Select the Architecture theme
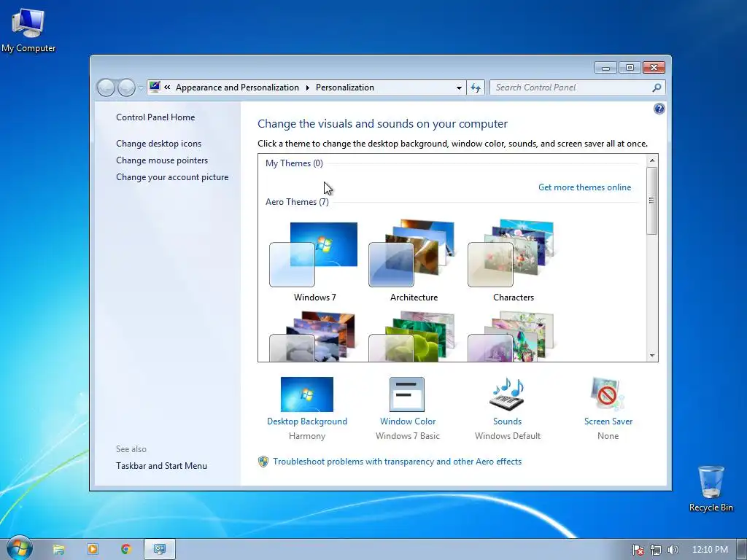747x560 pixels. pyautogui.click(x=414, y=261)
